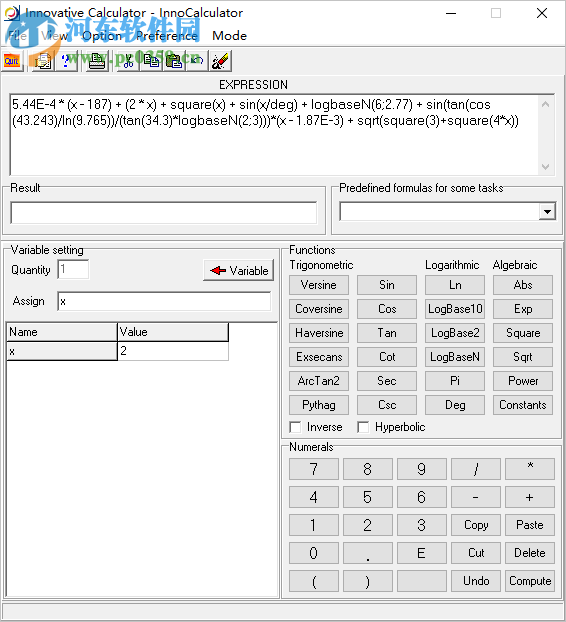This screenshot has width=566, height=622.
Task: Click the eraser clear icon
Action: [x=220, y=61]
